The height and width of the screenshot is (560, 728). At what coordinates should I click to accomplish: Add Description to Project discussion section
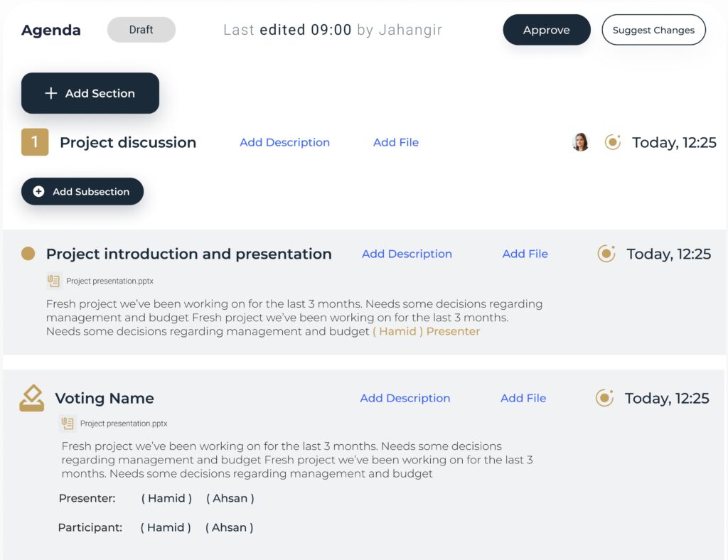coord(284,142)
